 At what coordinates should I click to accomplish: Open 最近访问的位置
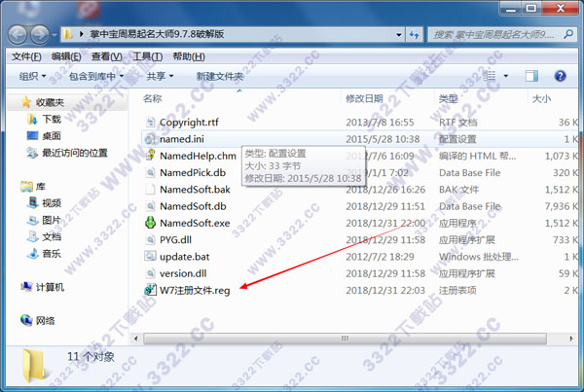pos(75,153)
